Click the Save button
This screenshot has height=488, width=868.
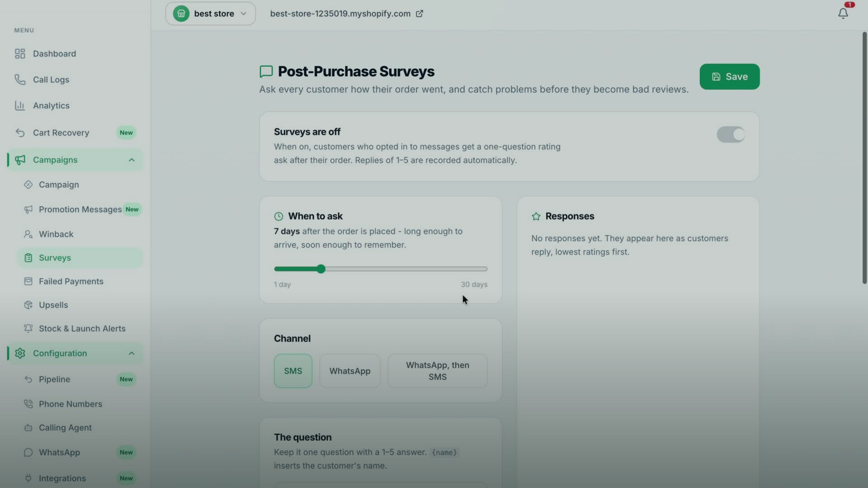click(x=730, y=77)
